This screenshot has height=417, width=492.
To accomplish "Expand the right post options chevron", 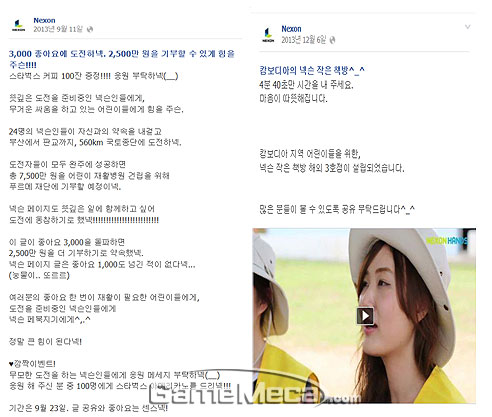I will click(x=468, y=27).
